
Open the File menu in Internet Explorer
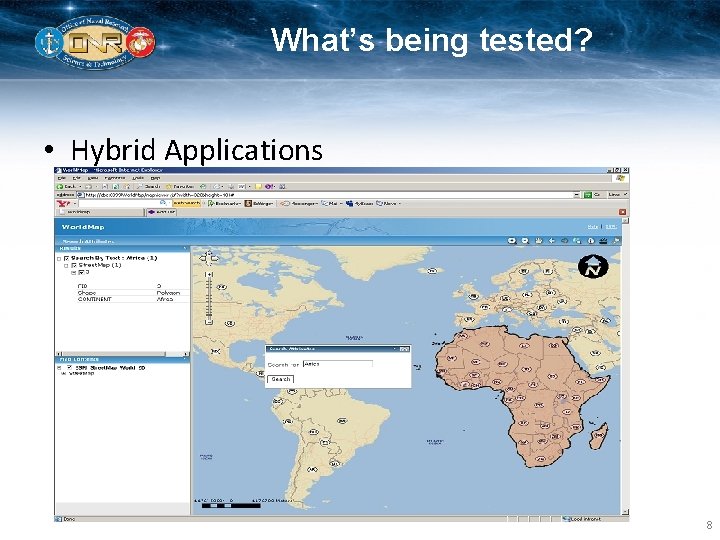pyautogui.click(x=62, y=178)
